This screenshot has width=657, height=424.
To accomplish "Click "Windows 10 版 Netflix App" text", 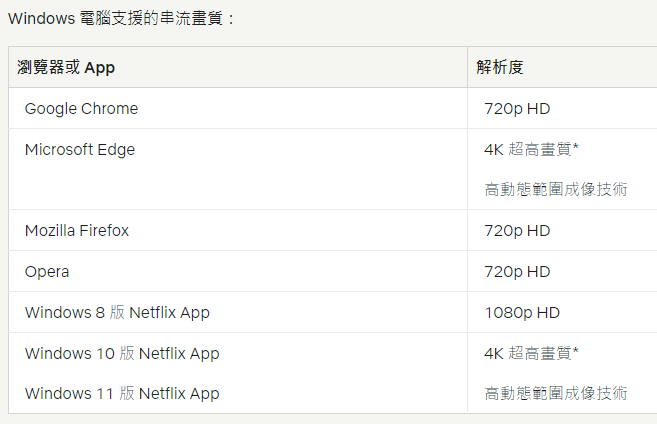I will 122,354.
